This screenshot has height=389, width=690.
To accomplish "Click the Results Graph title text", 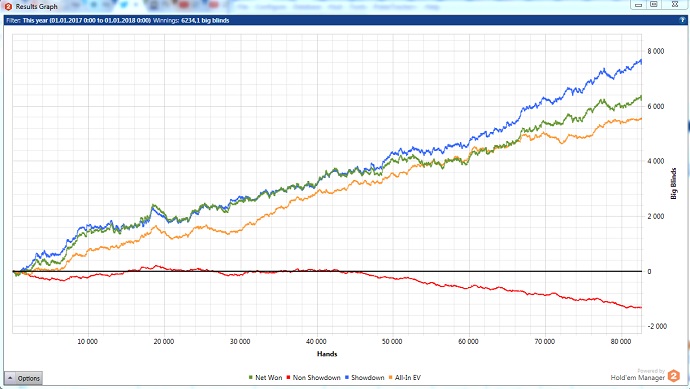I will pos(37,7).
